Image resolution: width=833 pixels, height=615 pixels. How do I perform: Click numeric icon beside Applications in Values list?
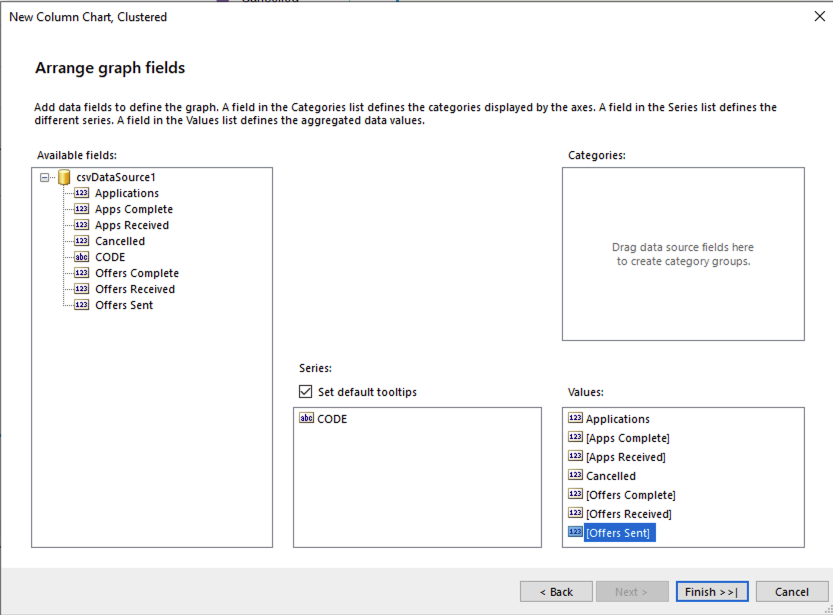coord(575,418)
